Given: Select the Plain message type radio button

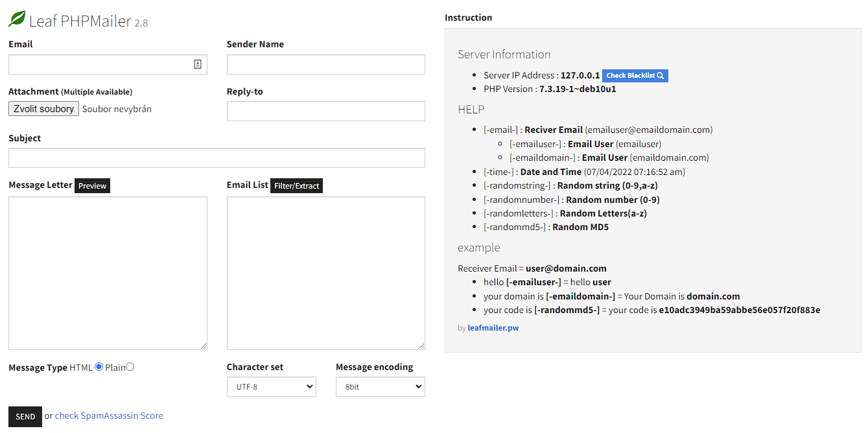Looking at the screenshot, I should (130, 367).
